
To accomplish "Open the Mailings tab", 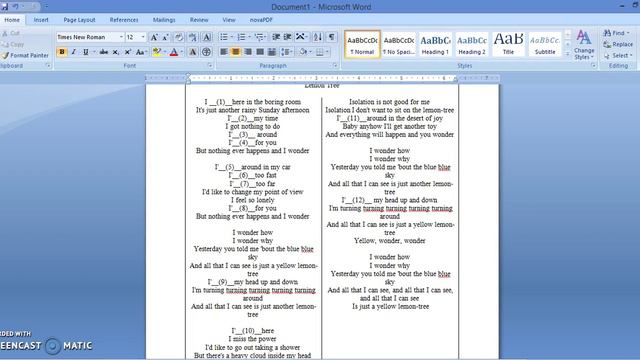I will [x=164, y=20].
